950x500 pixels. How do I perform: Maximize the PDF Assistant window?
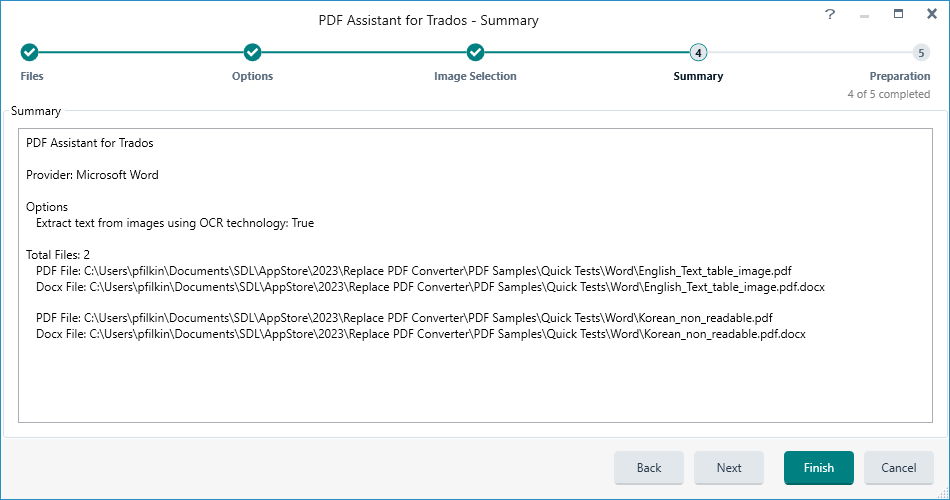coord(899,14)
